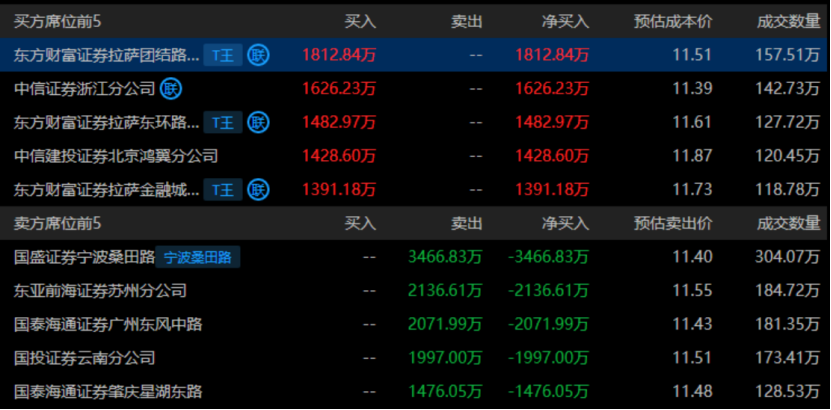Click the green sell value 2071.99万
Viewport: 831px width, 410px height.
pyautogui.click(x=446, y=324)
